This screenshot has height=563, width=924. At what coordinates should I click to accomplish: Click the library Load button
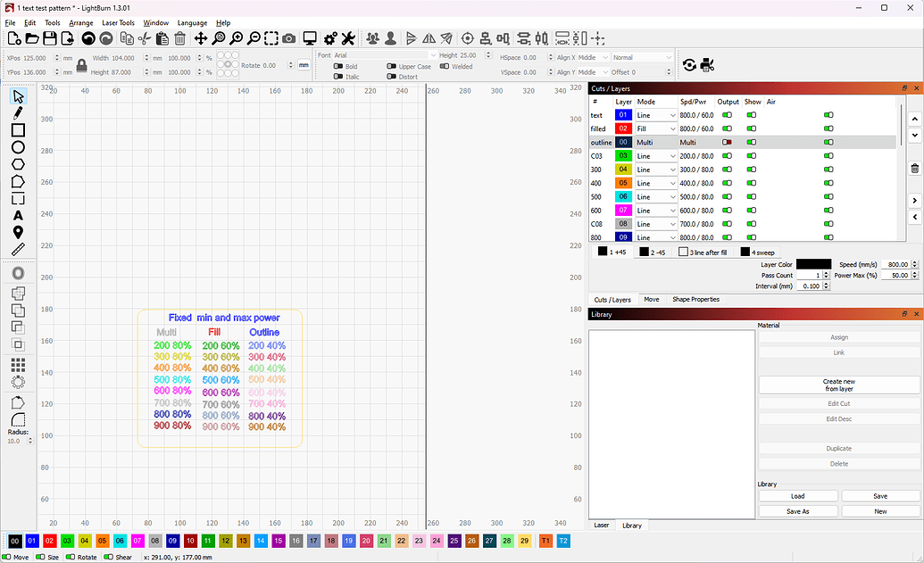pyautogui.click(x=798, y=496)
